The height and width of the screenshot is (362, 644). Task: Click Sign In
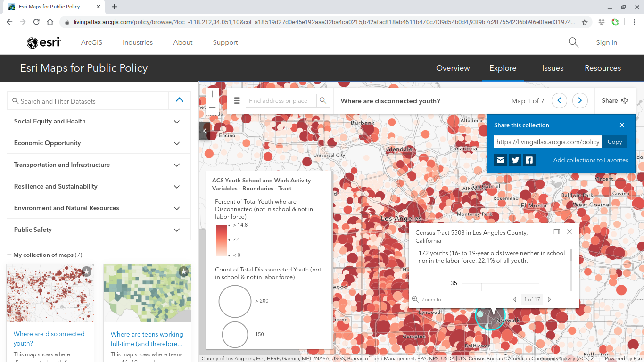pos(606,42)
